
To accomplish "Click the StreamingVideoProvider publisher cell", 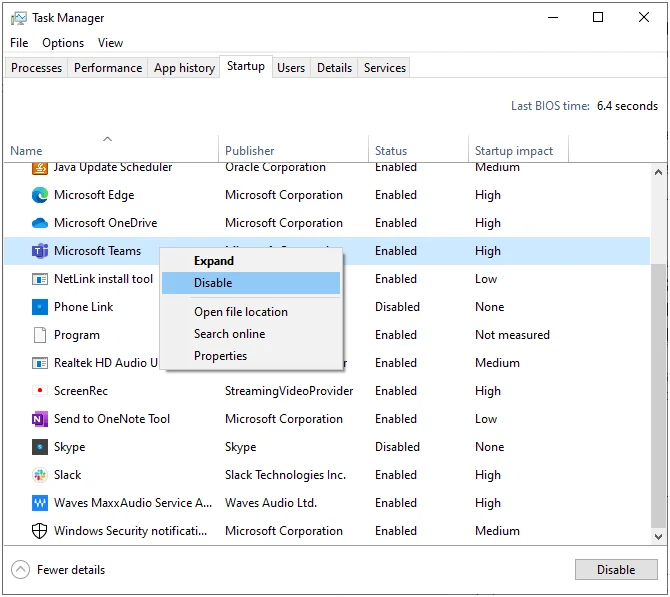I will (x=289, y=391).
